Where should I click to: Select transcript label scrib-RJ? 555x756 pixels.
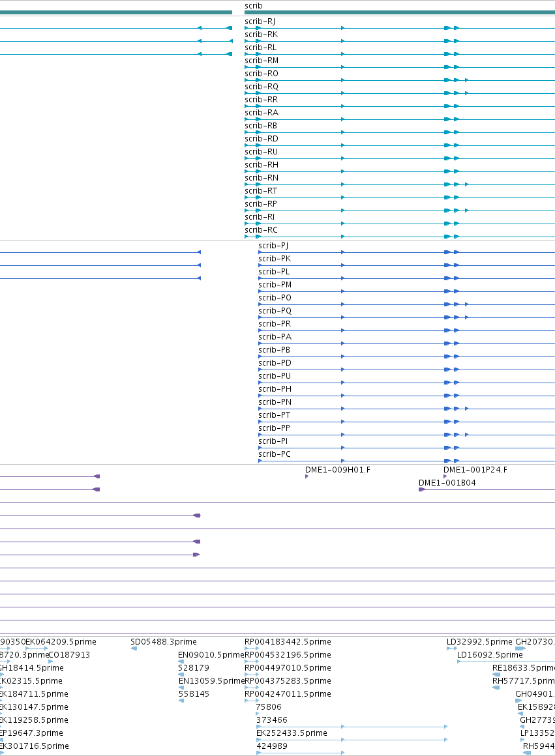coord(260,22)
